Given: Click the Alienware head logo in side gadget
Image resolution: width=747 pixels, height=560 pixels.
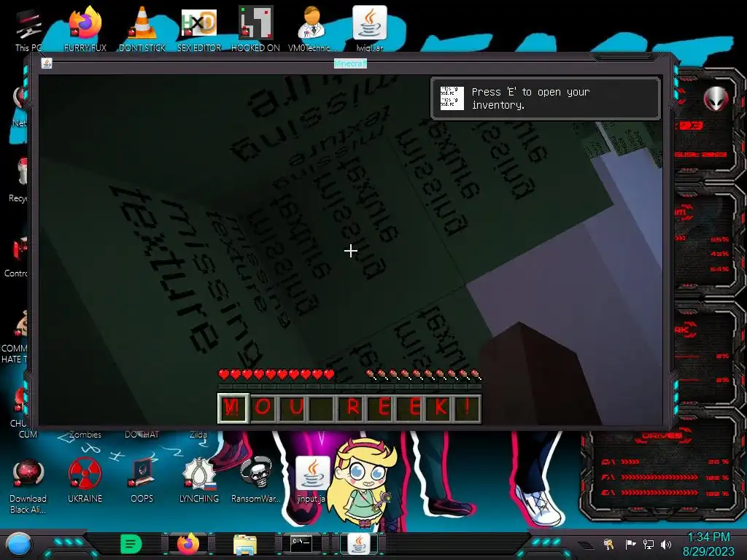Looking at the screenshot, I should 716,99.
